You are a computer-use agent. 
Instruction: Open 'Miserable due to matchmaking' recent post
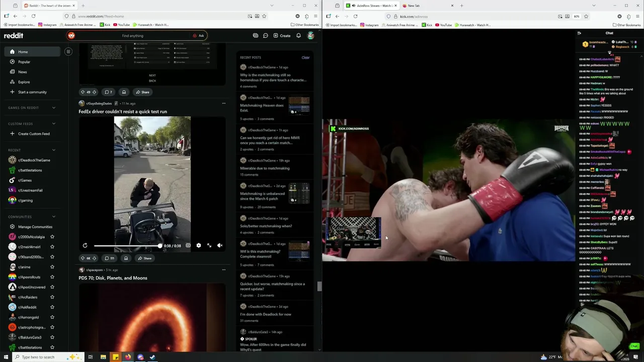point(265,168)
